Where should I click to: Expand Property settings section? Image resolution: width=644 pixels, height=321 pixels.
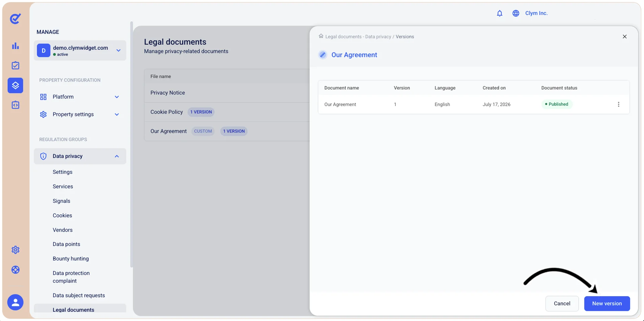(x=80, y=114)
